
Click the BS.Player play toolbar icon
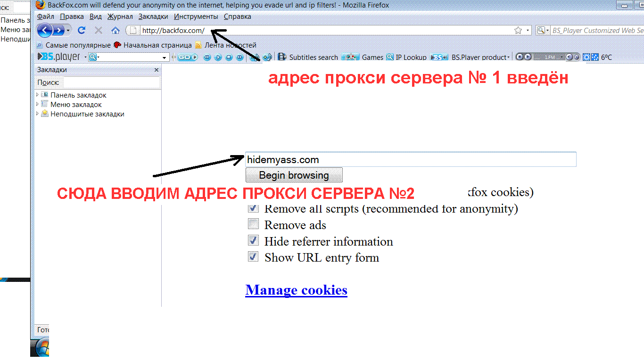pyautogui.click(x=218, y=57)
